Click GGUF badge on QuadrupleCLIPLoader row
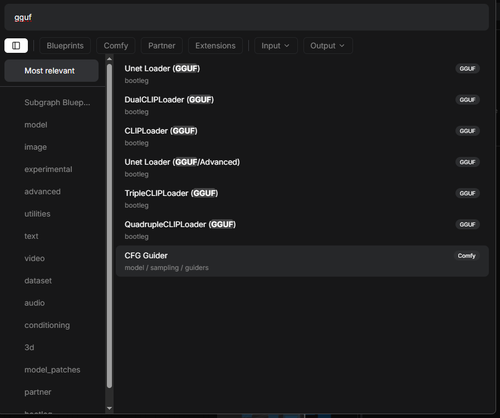The width and height of the screenshot is (500, 418). [x=467, y=224]
